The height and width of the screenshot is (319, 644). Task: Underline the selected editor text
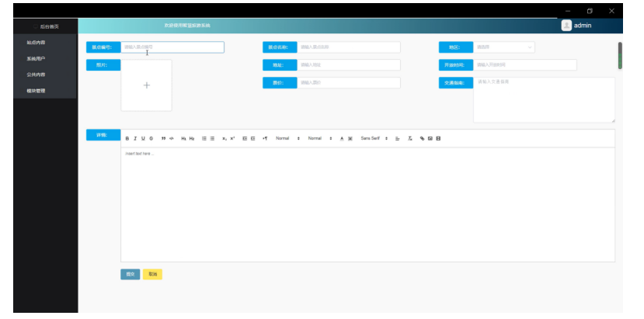tap(143, 139)
